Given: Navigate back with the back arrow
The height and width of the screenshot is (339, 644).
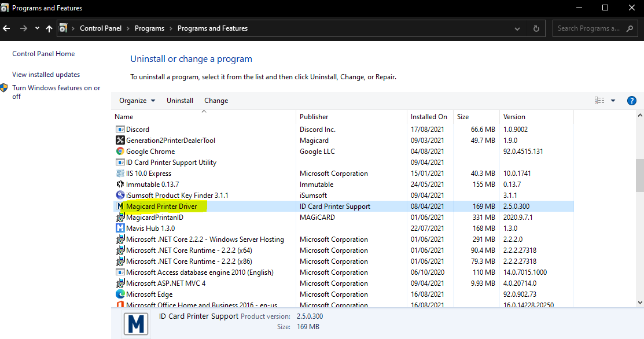Looking at the screenshot, I should 6,28.
